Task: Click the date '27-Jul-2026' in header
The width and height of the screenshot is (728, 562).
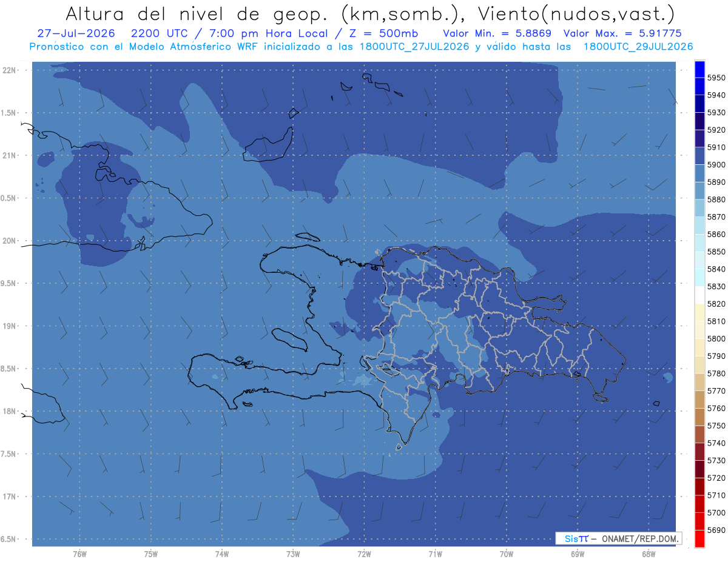Action: (76, 33)
